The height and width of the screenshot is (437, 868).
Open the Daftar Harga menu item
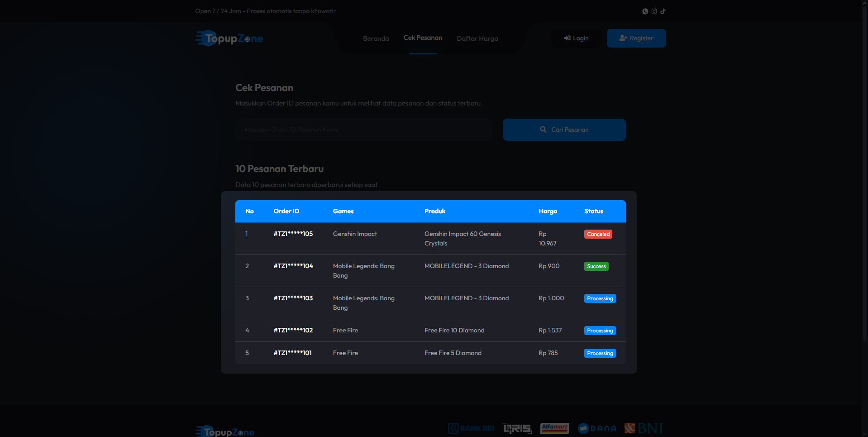coord(477,38)
